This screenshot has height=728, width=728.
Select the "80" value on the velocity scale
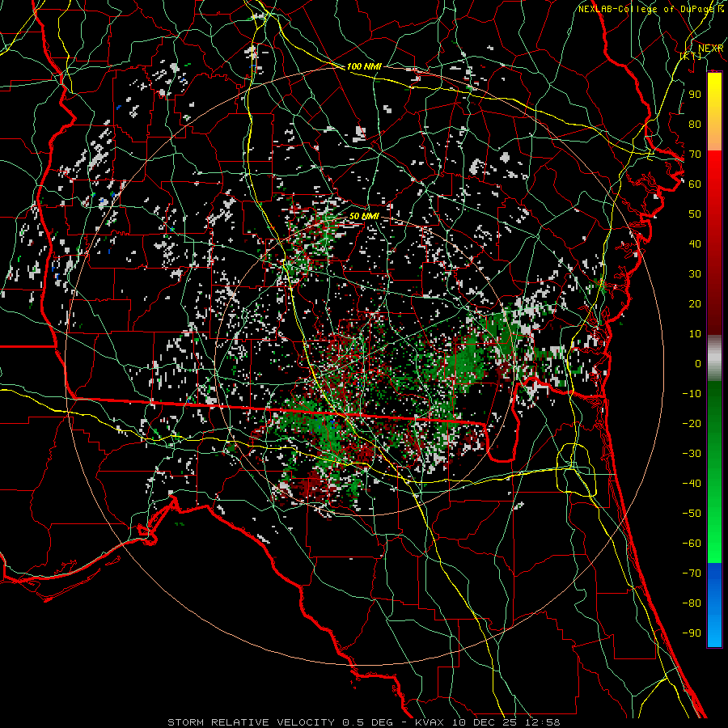[x=695, y=124]
